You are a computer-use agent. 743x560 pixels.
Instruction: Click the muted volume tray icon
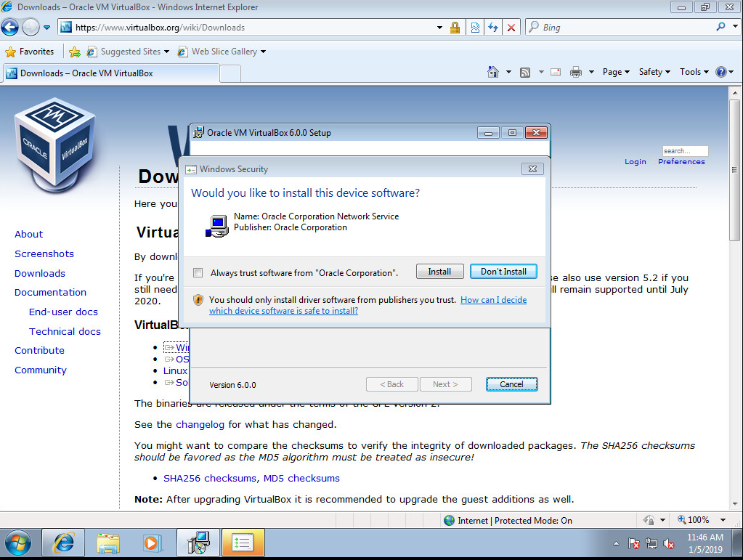(x=669, y=543)
